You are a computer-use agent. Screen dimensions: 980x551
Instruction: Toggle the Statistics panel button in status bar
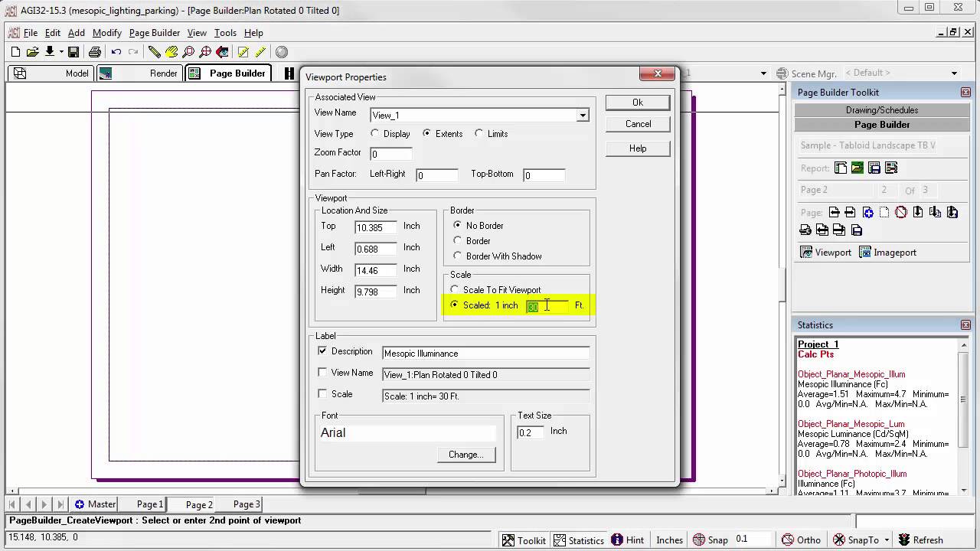(x=579, y=540)
